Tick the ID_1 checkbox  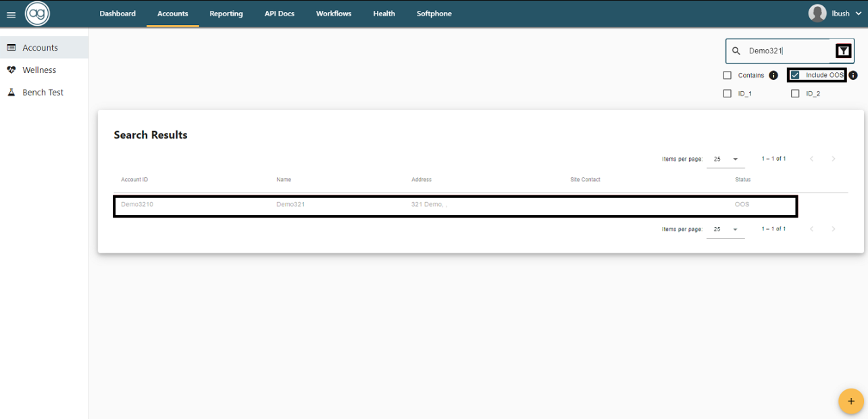coord(727,93)
